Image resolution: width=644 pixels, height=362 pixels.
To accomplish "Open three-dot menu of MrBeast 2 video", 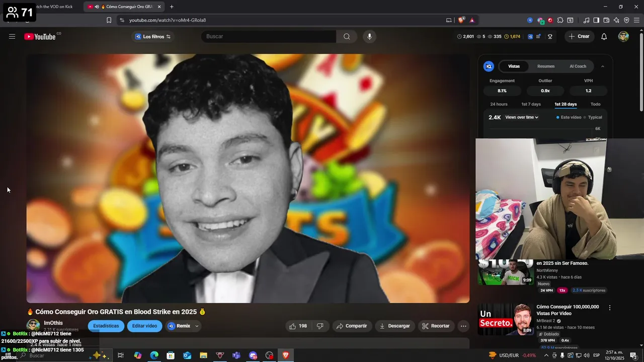I will coord(610,308).
